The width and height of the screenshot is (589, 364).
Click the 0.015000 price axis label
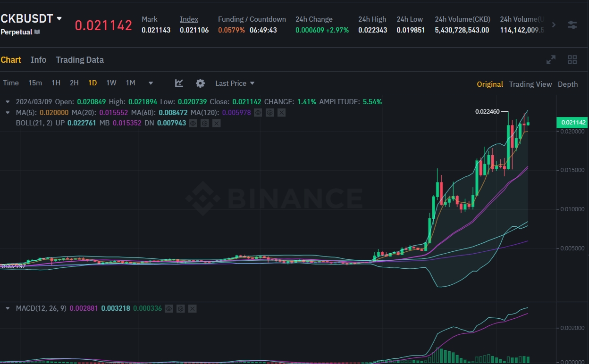(x=572, y=170)
